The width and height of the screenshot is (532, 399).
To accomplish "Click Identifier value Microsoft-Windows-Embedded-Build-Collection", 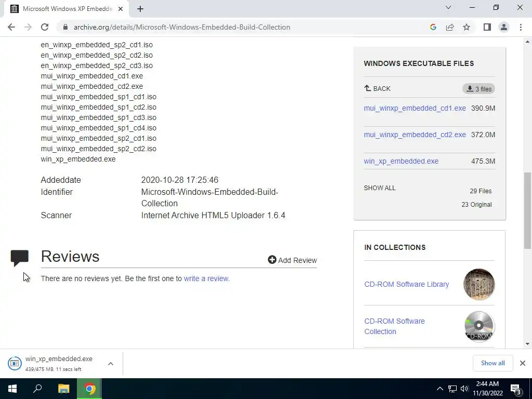I will (x=210, y=197).
